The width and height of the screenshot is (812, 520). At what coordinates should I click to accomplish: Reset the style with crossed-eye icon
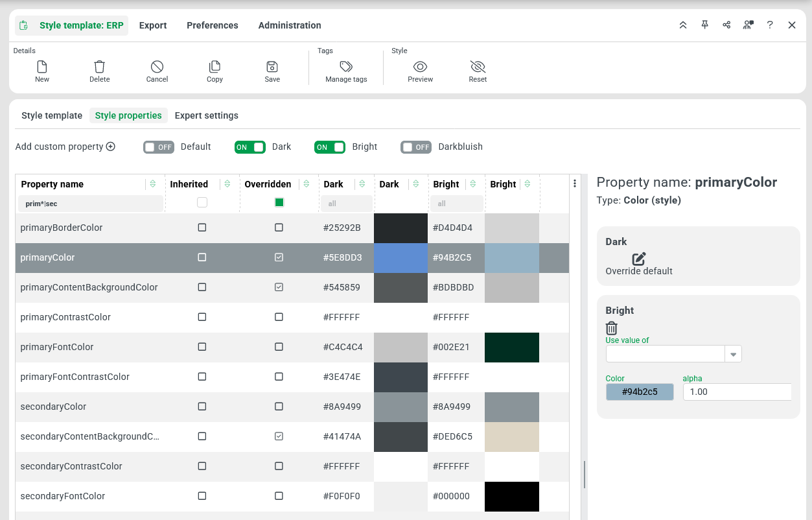pos(478,67)
